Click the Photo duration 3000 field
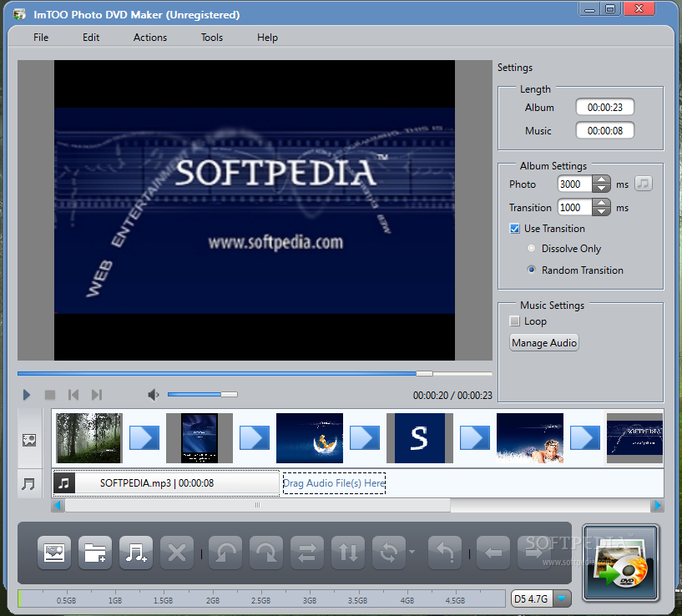The image size is (682, 616). [574, 184]
